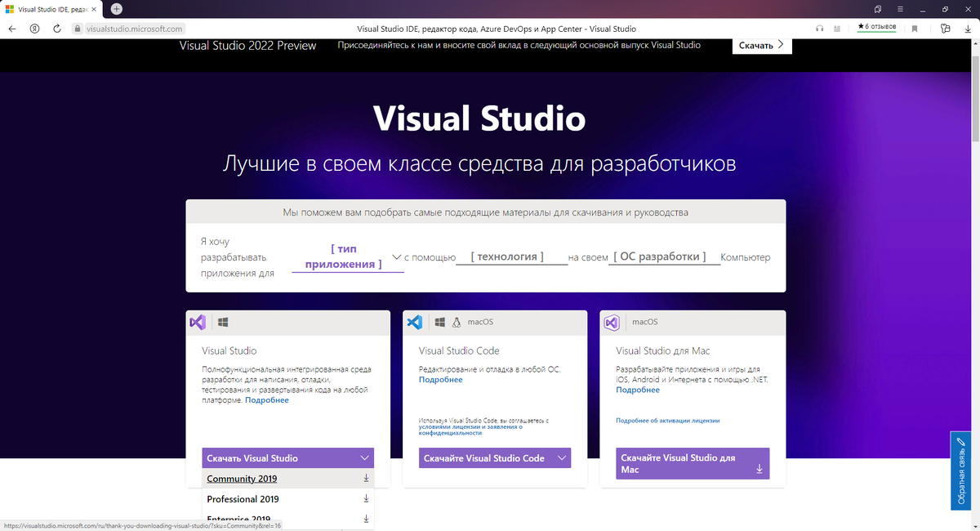The image size is (980, 531).
Task: Expand the [тип приложения] application type selector
Action: coord(347,257)
